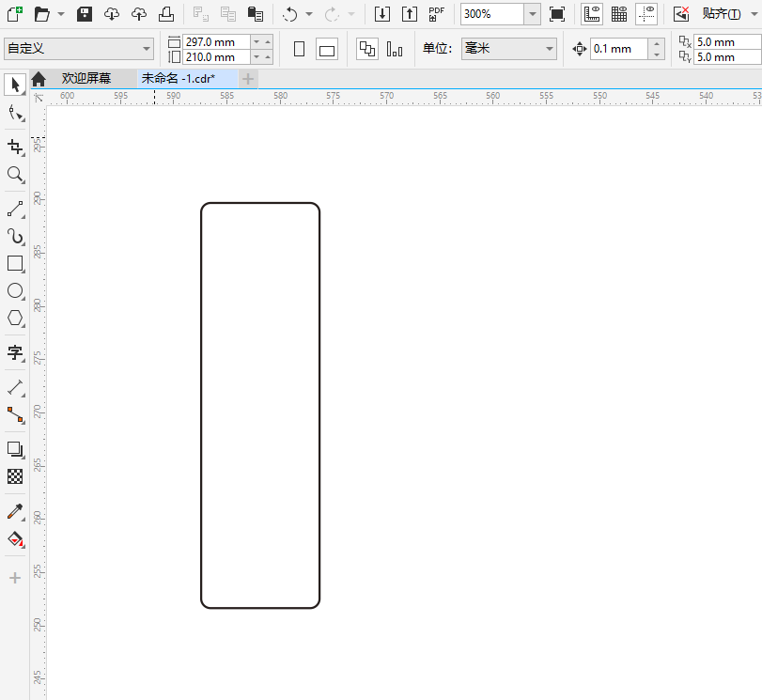Select the Interactive Fill bucket tool

tap(16, 538)
